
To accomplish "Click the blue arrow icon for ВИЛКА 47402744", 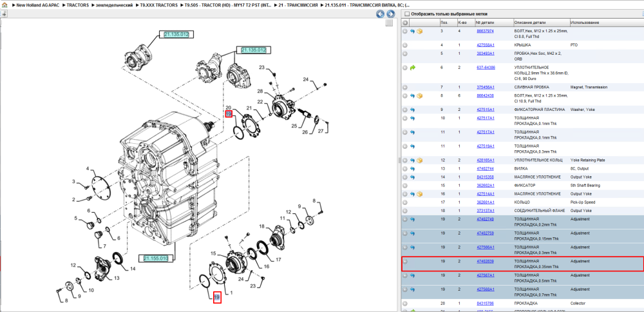I will click(412, 168).
